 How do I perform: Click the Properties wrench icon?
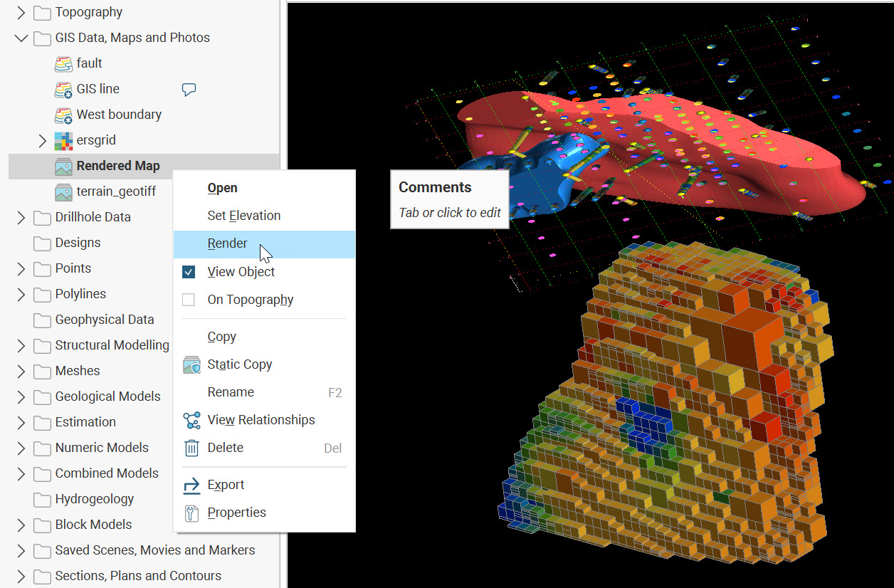point(191,513)
